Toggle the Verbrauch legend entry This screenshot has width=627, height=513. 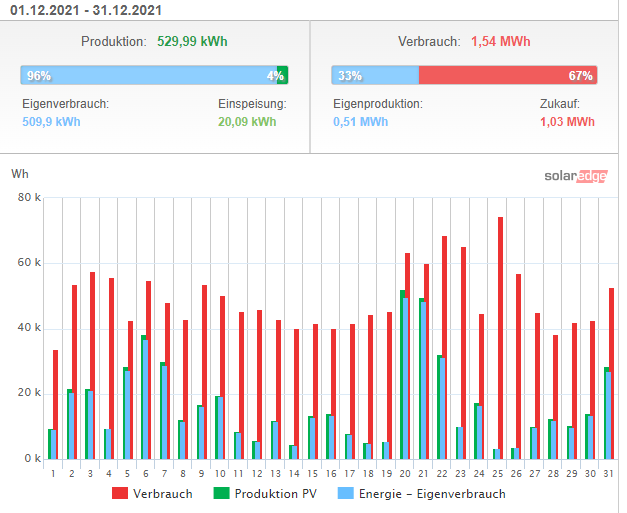tap(152, 494)
